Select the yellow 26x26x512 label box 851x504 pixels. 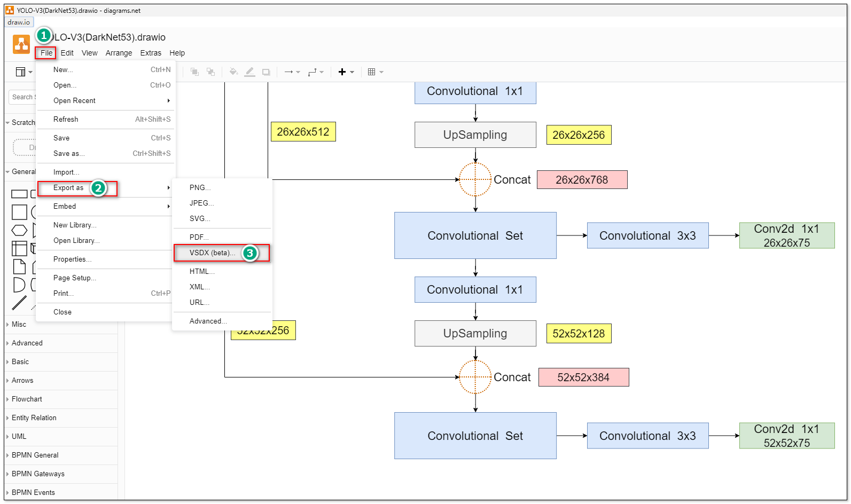pos(303,132)
